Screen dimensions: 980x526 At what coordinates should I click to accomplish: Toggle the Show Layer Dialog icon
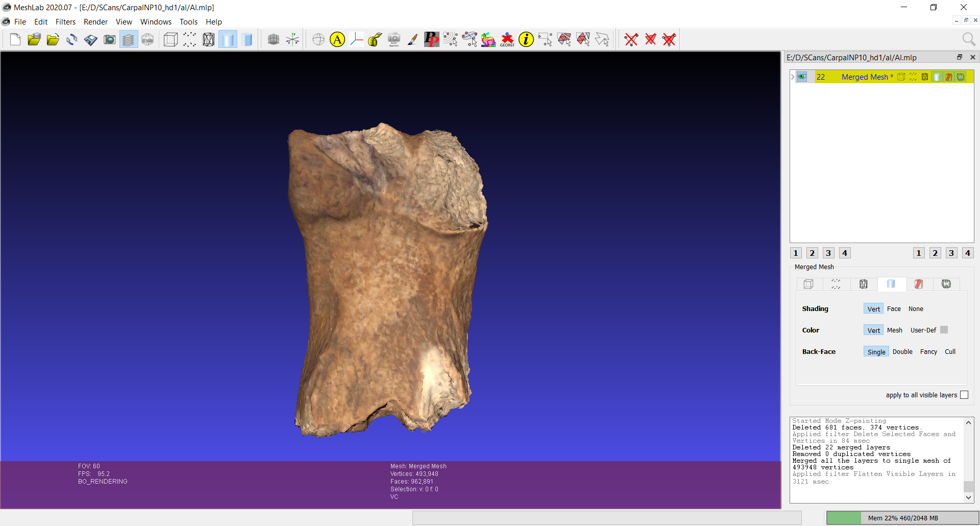click(128, 39)
